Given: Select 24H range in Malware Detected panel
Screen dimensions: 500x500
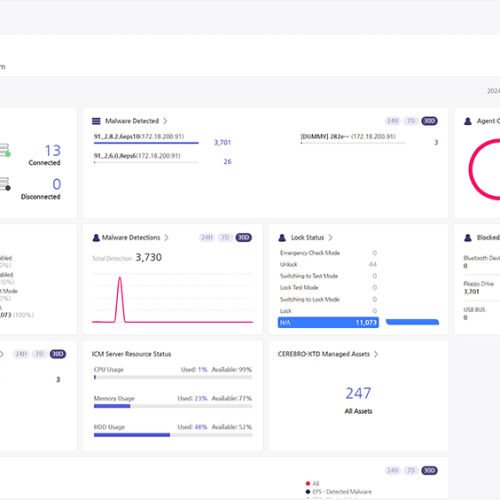Looking at the screenshot, I should tap(393, 121).
